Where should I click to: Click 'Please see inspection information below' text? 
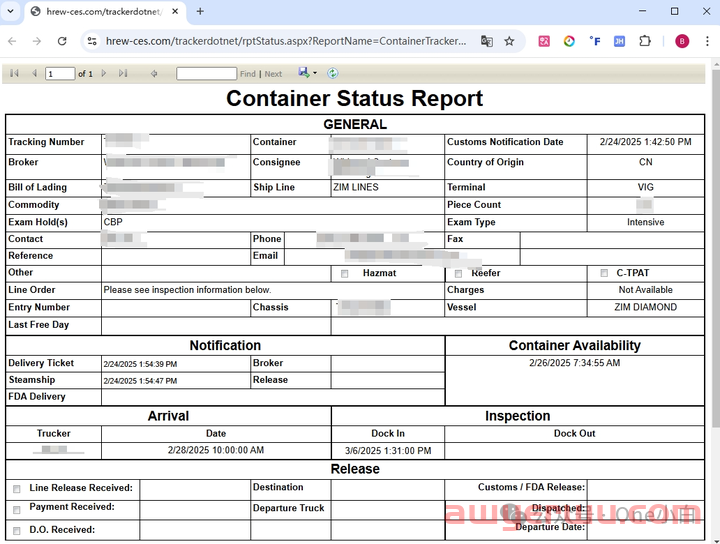pyautogui.click(x=187, y=290)
